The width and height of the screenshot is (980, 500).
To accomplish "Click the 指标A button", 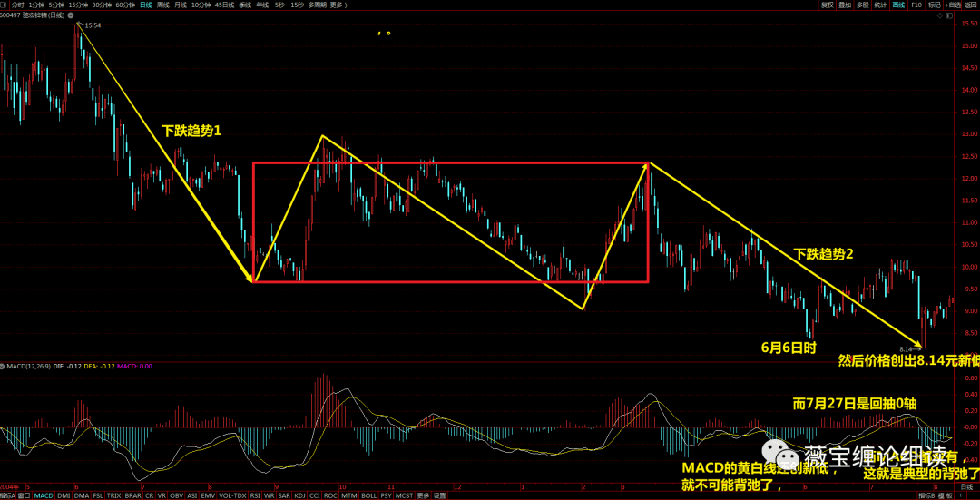I will 7,495.
